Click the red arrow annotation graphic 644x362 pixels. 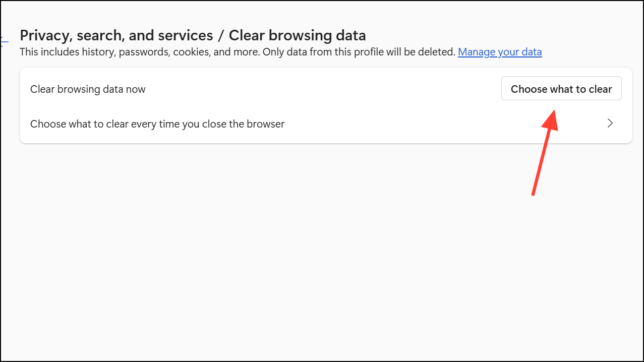tap(544, 152)
